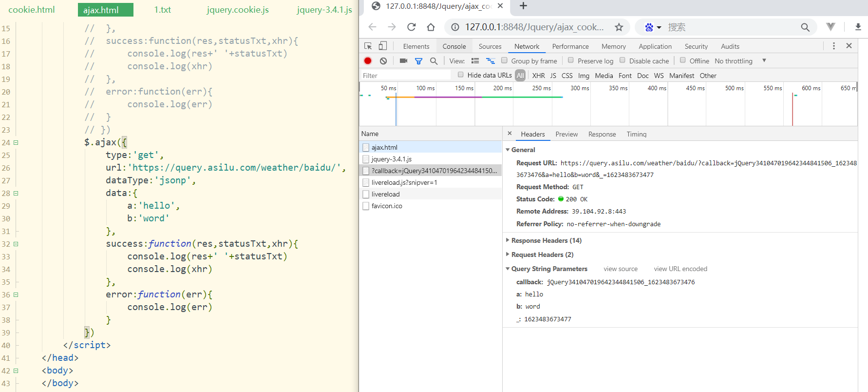Check Hide data URLs option
Image resolution: width=868 pixels, height=392 pixels.
(461, 75)
